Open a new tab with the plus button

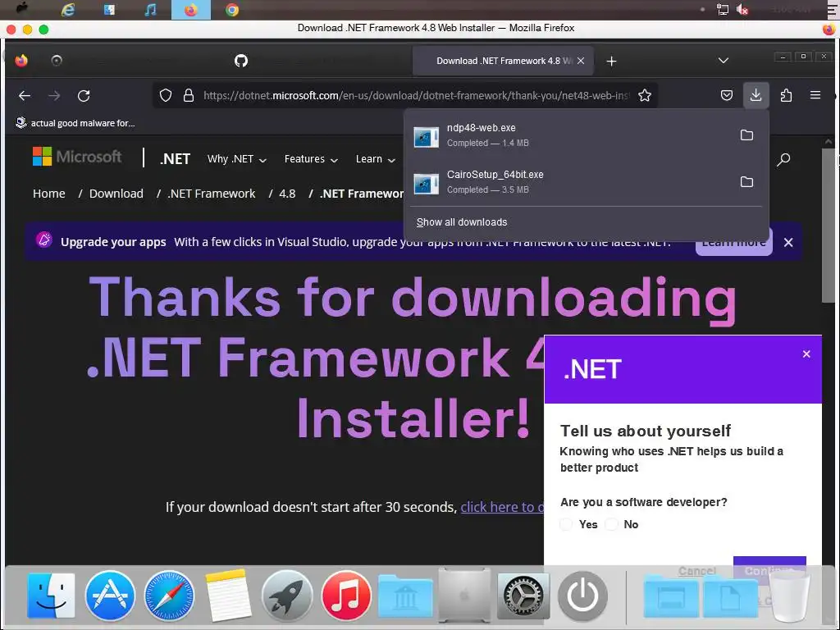(x=611, y=61)
